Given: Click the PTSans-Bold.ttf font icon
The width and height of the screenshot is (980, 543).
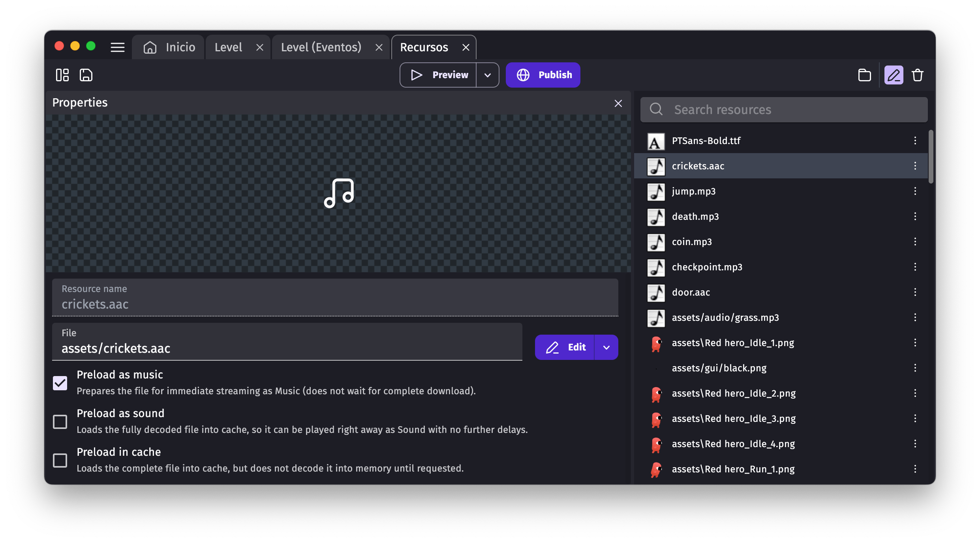Looking at the screenshot, I should click(655, 141).
